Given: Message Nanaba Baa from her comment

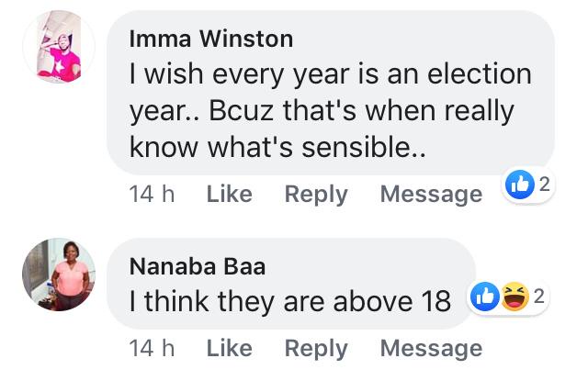Looking at the screenshot, I should pyautogui.click(x=430, y=348).
